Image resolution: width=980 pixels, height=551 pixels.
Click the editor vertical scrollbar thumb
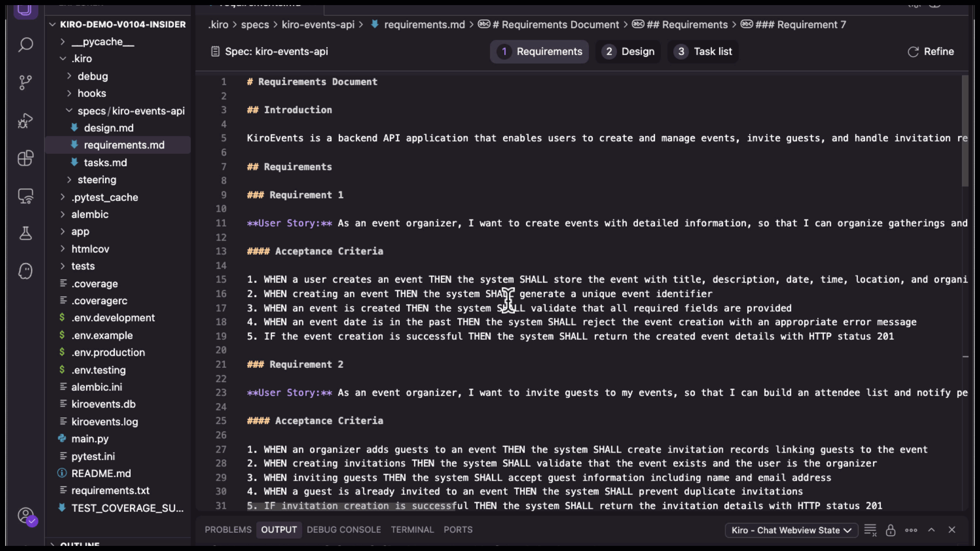965,131
